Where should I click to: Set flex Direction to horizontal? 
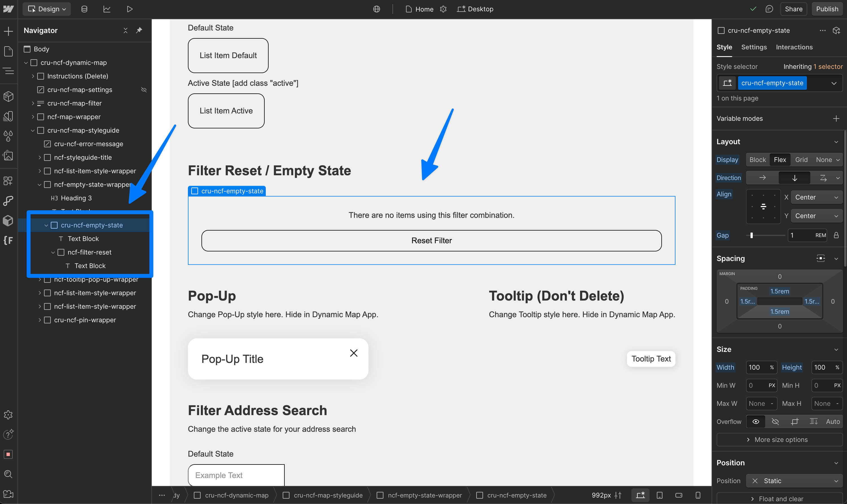(x=762, y=178)
